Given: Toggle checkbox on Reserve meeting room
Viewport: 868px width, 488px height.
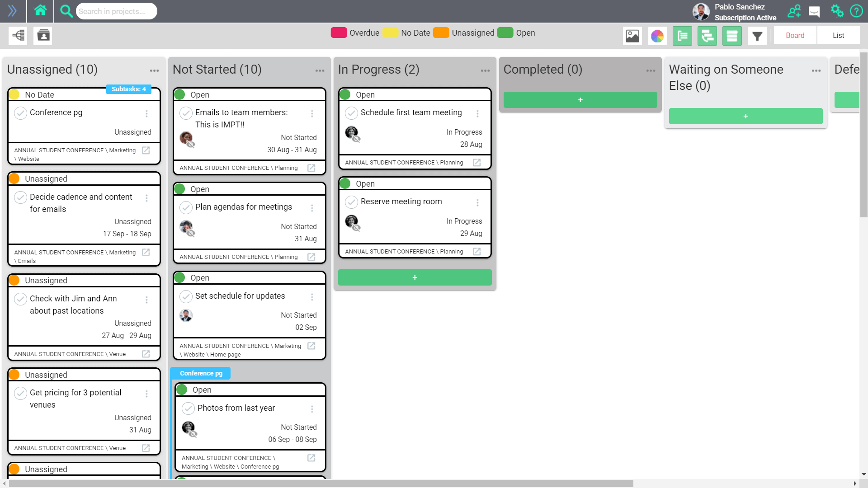Looking at the screenshot, I should pyautogui.click(x=352, y=202).
